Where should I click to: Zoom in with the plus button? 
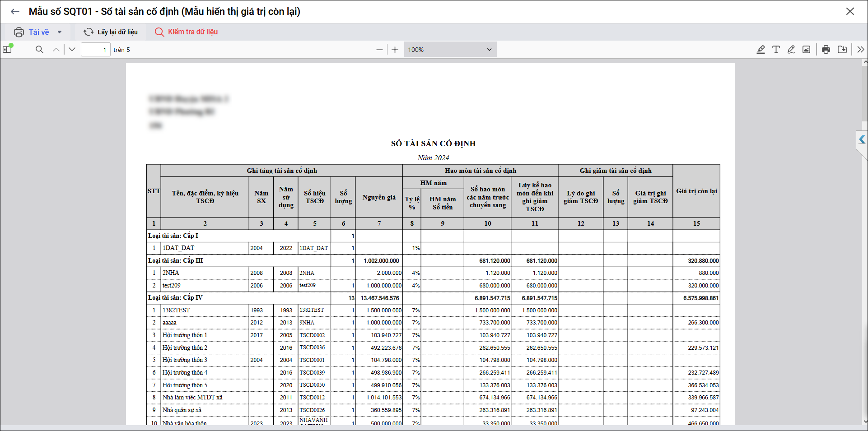(395, 50)
